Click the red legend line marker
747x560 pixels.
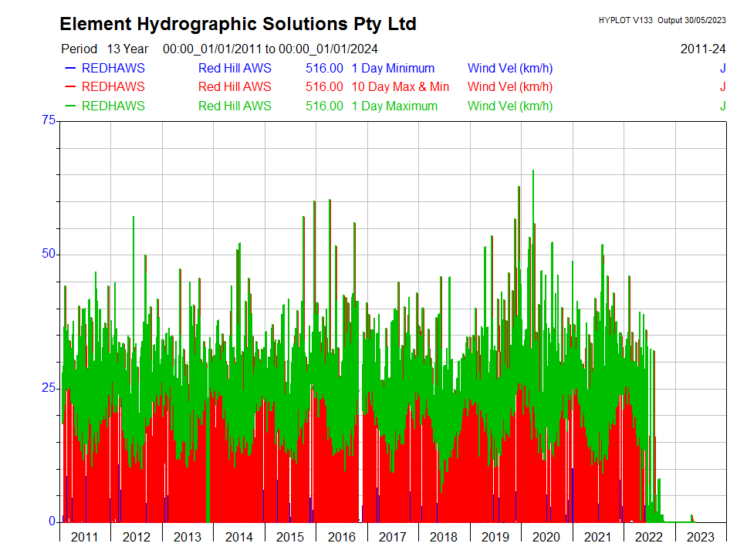pyautogui.click(x=69, y=87)
